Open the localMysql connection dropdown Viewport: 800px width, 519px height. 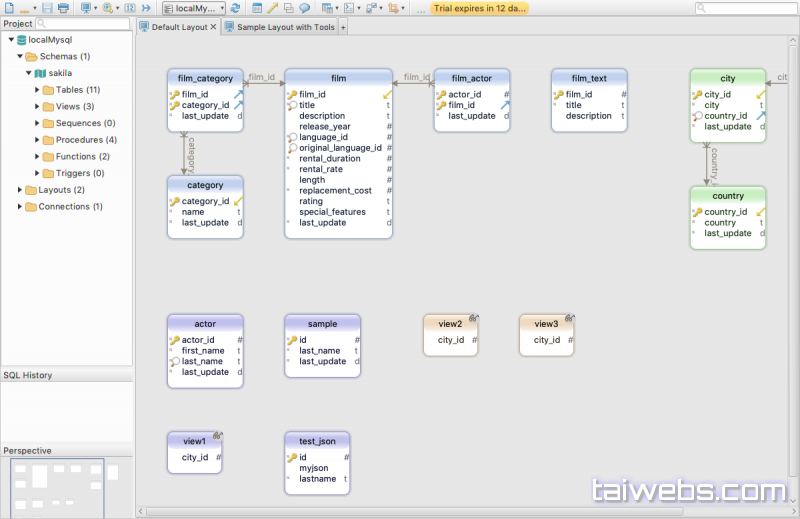tap(193, 8)
